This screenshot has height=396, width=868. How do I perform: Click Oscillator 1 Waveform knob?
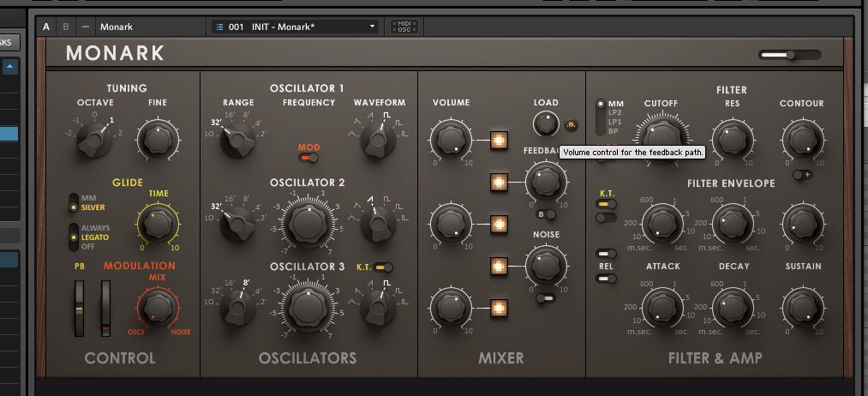379,140
